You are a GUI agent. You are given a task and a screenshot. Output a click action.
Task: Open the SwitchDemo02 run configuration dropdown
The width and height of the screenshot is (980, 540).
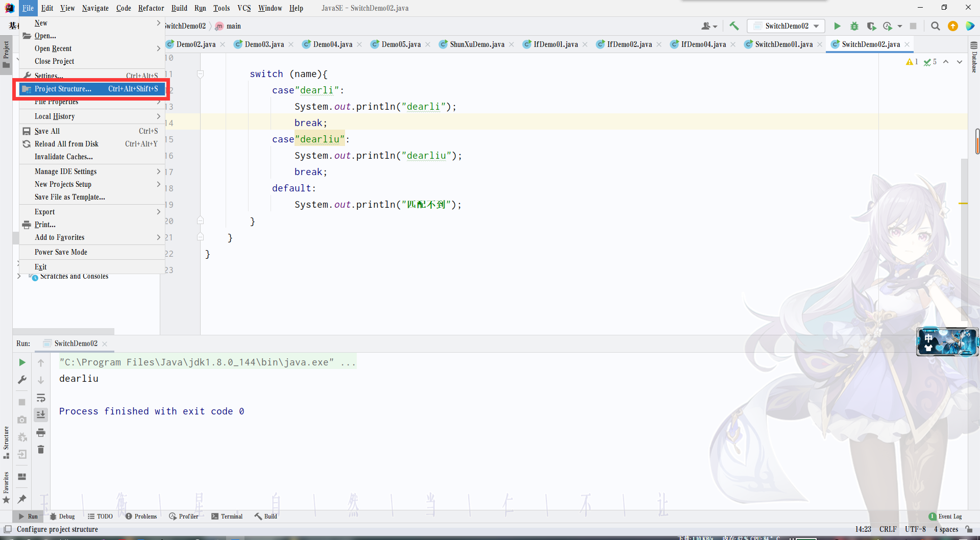coord(786,26)
